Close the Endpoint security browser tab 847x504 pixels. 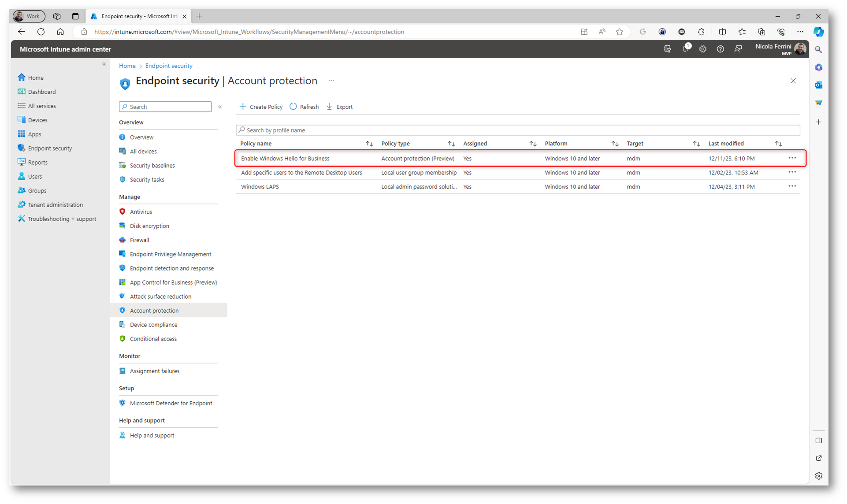click(184, 16)
